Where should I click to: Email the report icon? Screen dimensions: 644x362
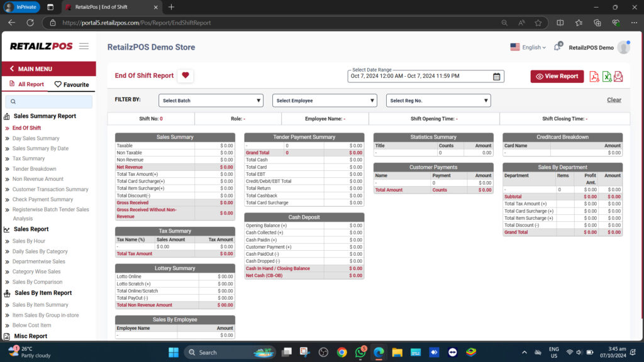coord(618,77)
